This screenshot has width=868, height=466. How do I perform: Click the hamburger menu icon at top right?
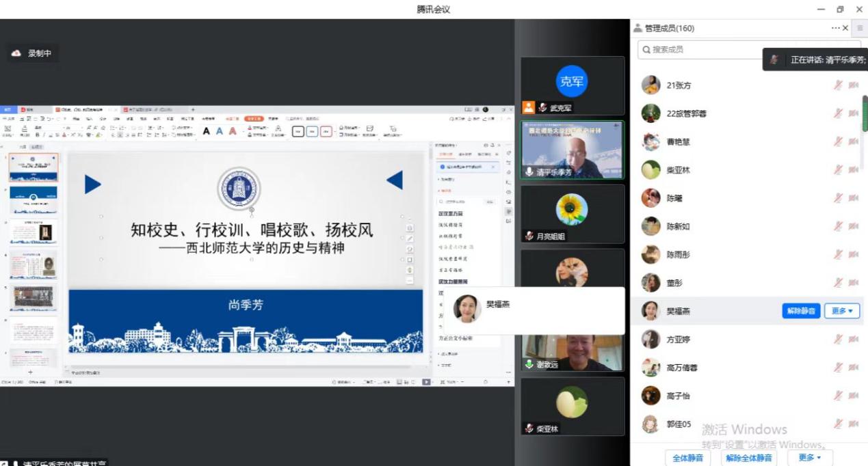(x=860, y=28)
